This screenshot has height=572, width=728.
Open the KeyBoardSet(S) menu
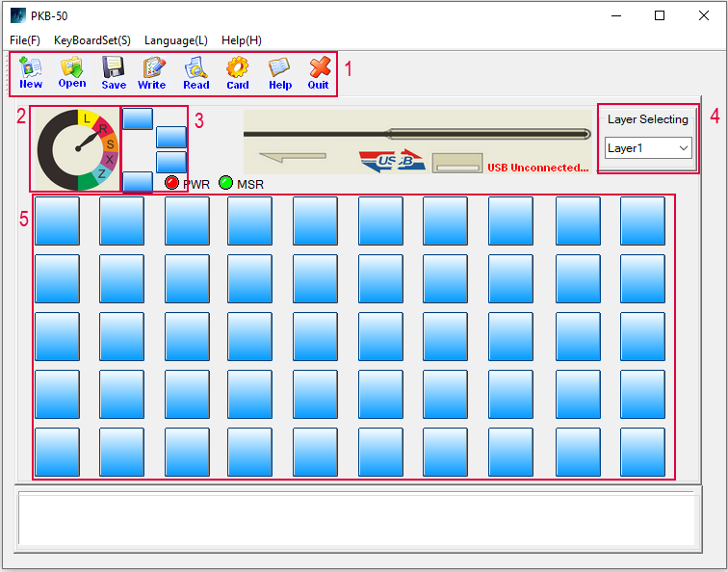pyautogui.click(x=92, y=40)
